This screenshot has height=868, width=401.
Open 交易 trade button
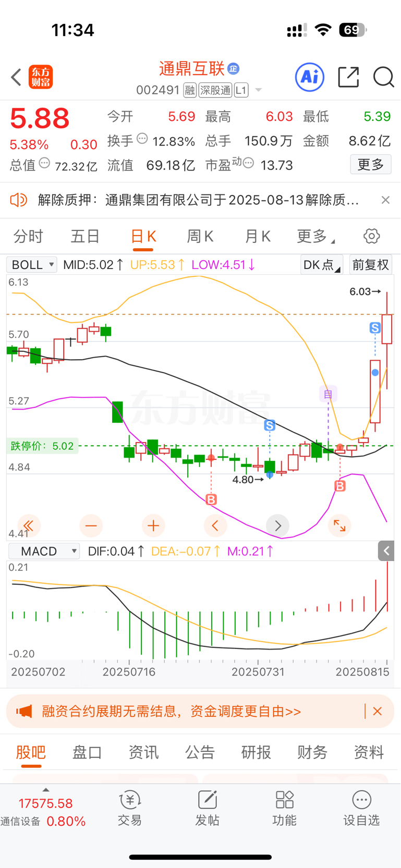pos(130,809)
